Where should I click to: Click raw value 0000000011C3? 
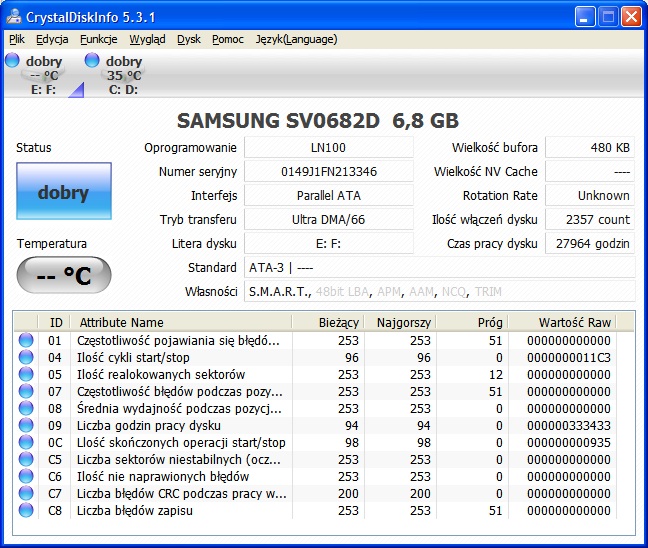569,357
